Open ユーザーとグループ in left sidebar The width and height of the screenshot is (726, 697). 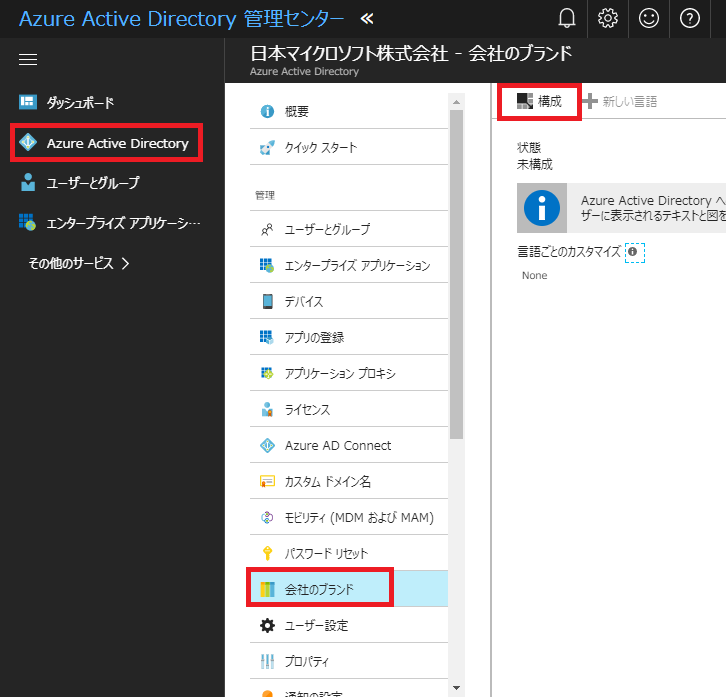click(x=93, y=183)
